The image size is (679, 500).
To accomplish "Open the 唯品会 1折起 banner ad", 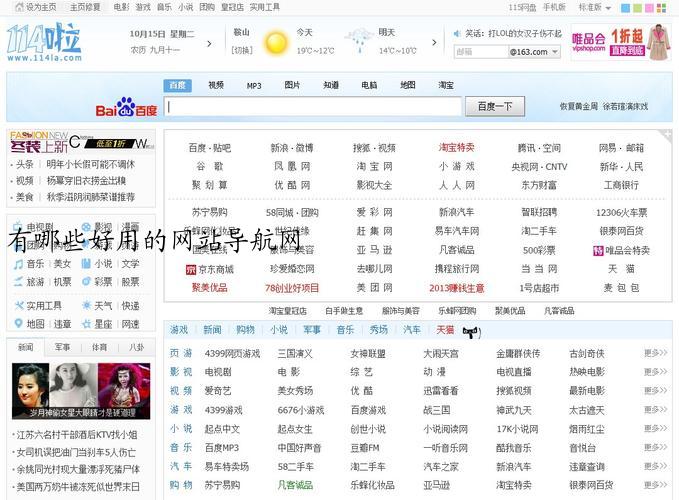I will point(621,42).
